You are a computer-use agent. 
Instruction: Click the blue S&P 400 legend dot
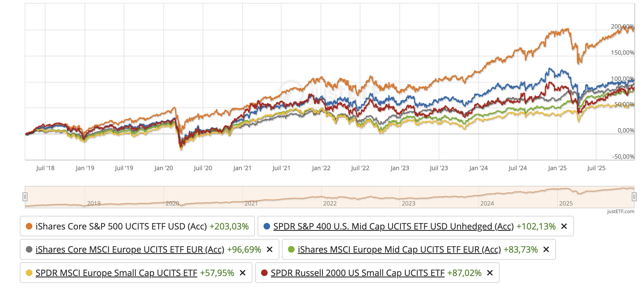click(x=267, y=226)
